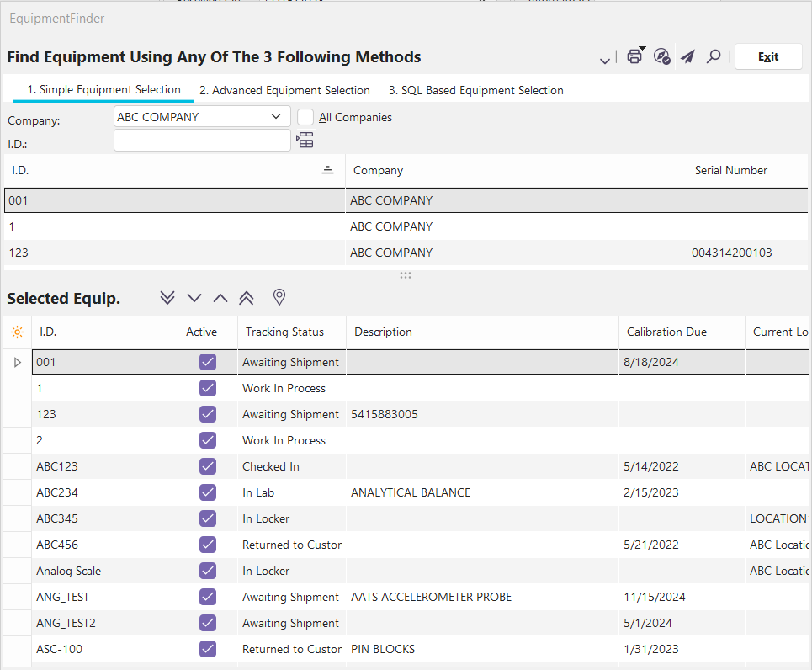Click the location pin icon

(279, 297)
